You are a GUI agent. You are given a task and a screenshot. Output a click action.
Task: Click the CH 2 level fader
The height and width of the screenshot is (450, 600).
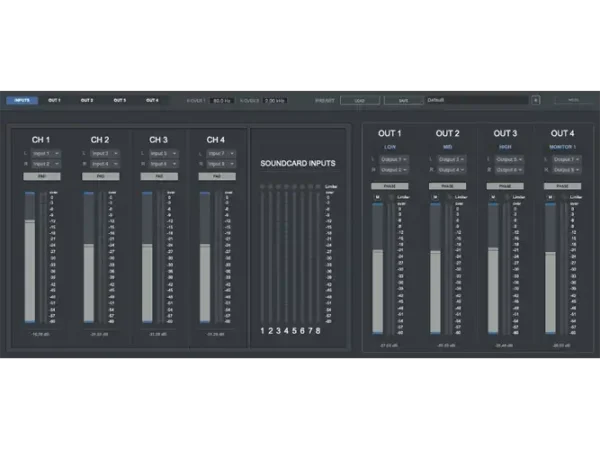[89, 257]
